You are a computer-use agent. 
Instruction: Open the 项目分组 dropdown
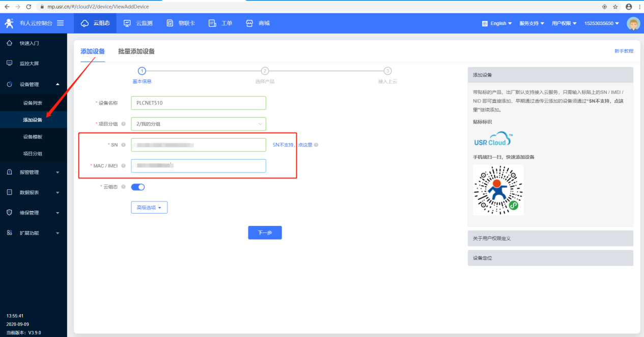198,124
